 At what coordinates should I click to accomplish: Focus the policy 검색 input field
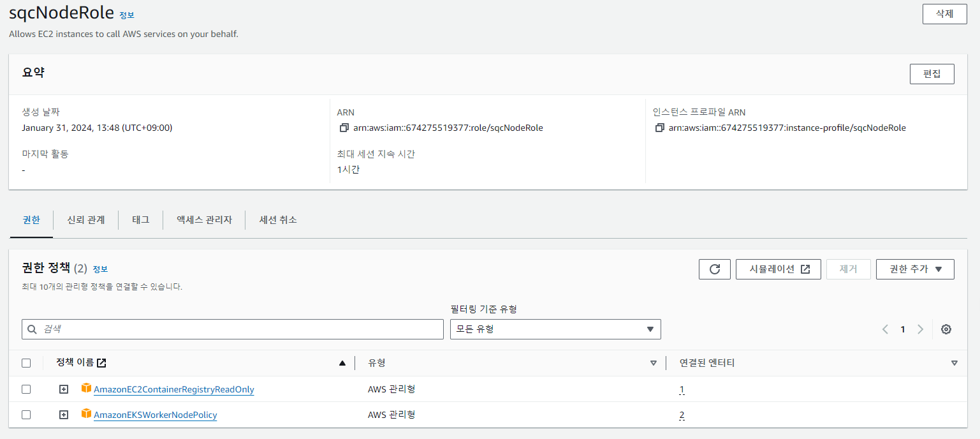point(233,329)
